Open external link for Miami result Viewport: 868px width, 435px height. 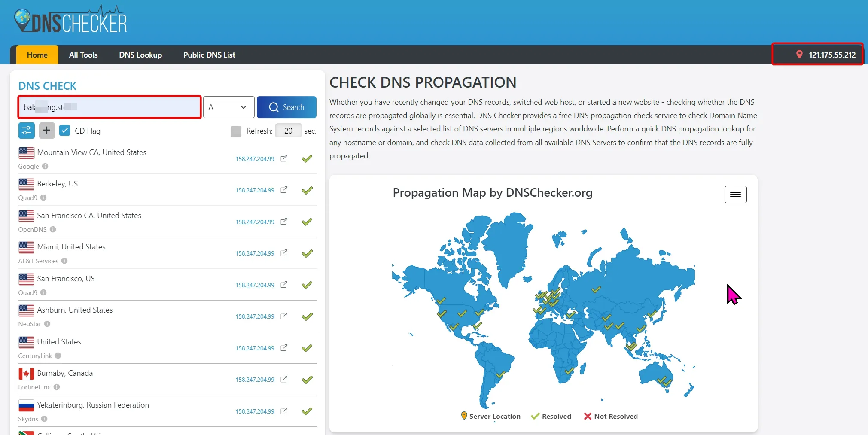click(x=284, y=253)
